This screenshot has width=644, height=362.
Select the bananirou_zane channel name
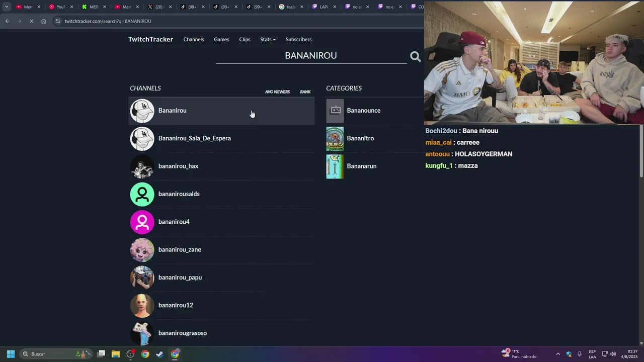[x=180, y=249]
